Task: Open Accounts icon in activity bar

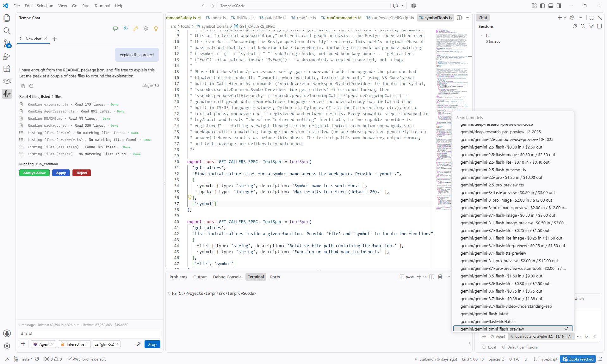Action: [7, 333]
